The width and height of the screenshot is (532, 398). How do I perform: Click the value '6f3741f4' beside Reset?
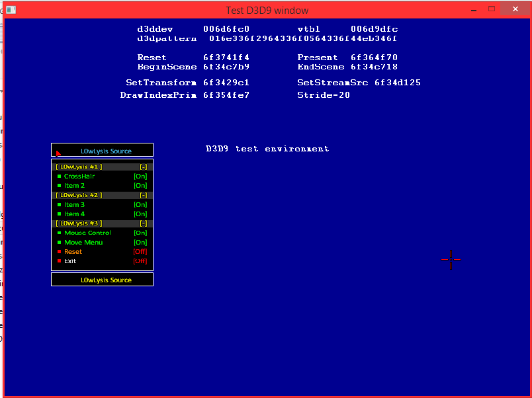(x=226, y=58)
